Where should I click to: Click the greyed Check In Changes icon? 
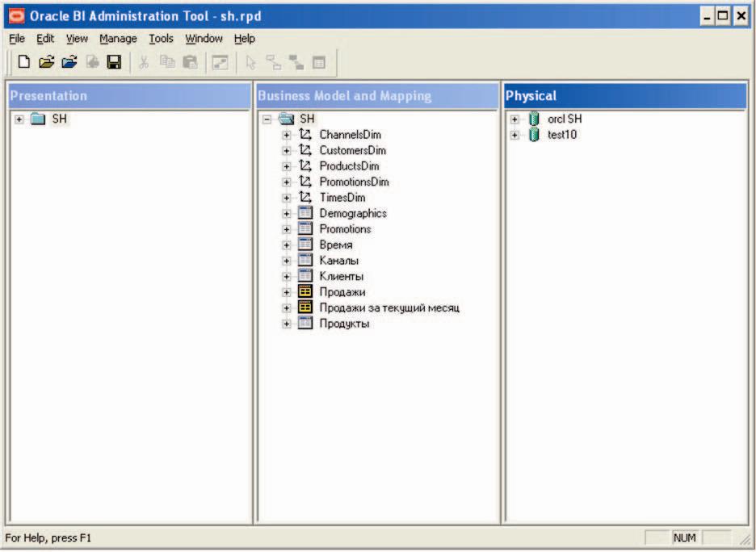[x=92, y=61]
